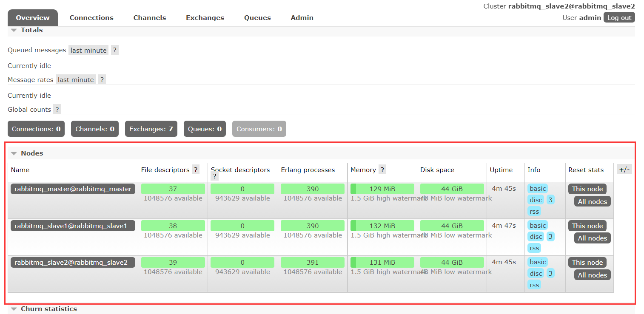
Task: Click file descriptors value 38 for rabbitmq_slave1
Action: [173, 226]
